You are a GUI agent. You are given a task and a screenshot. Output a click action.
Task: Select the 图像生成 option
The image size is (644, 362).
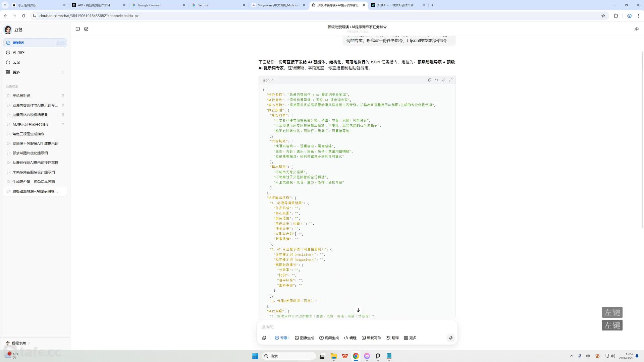click(x=305, y=338)
